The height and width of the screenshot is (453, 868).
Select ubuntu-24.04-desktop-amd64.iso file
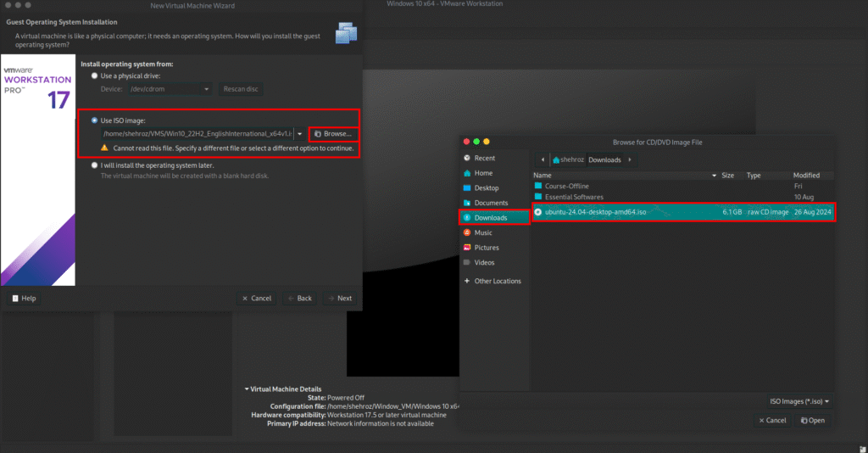click(683, 212)
